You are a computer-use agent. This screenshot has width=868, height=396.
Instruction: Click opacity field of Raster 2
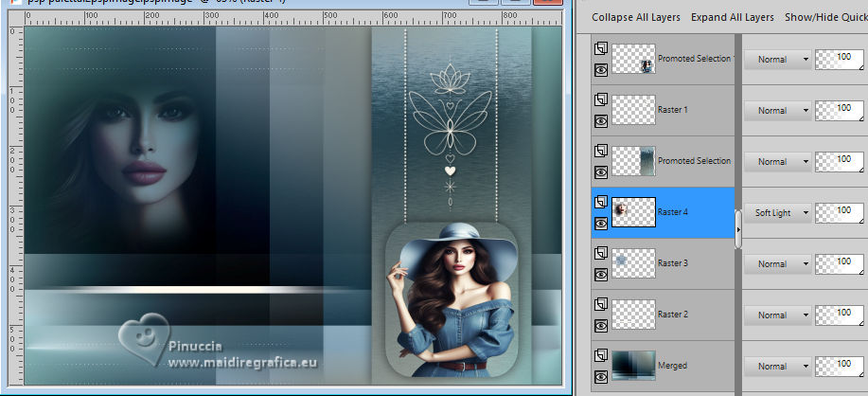coord(840,314)
